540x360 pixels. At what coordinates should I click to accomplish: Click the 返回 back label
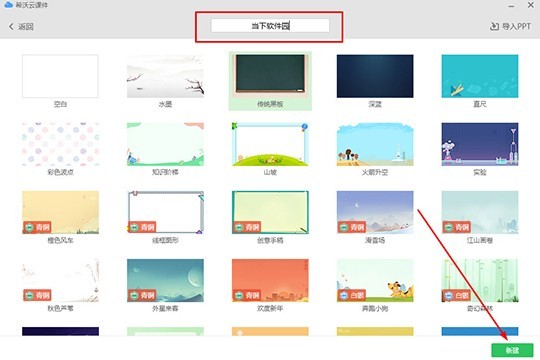(26, 27)
